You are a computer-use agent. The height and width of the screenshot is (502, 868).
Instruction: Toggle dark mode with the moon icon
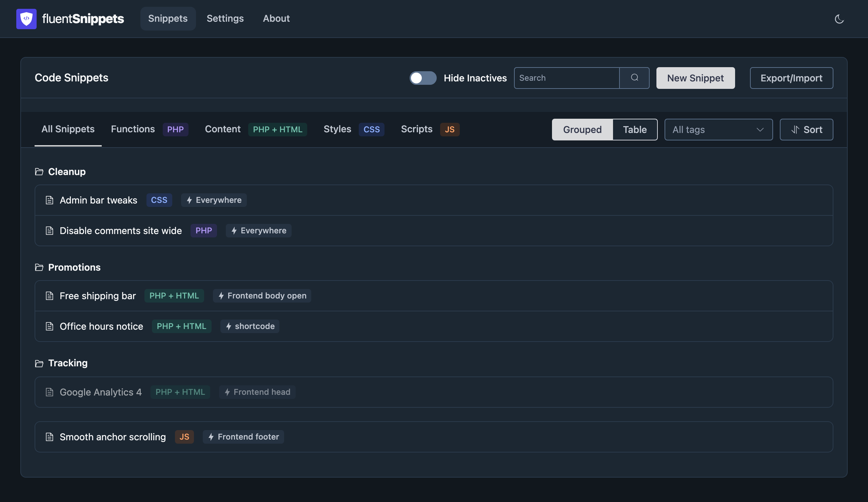[x=839, y=19]
